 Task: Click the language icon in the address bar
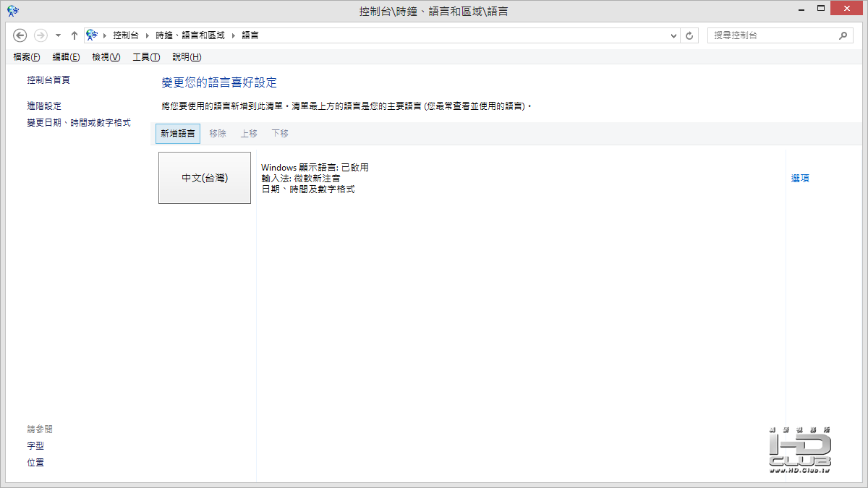(92, 35)
